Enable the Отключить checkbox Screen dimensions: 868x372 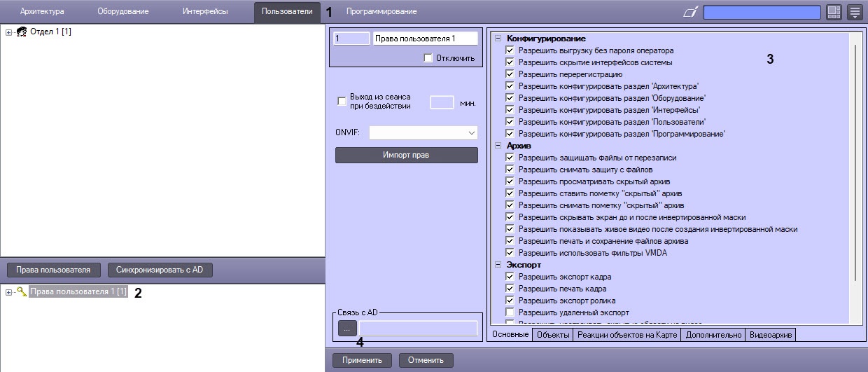pos(428,58)
